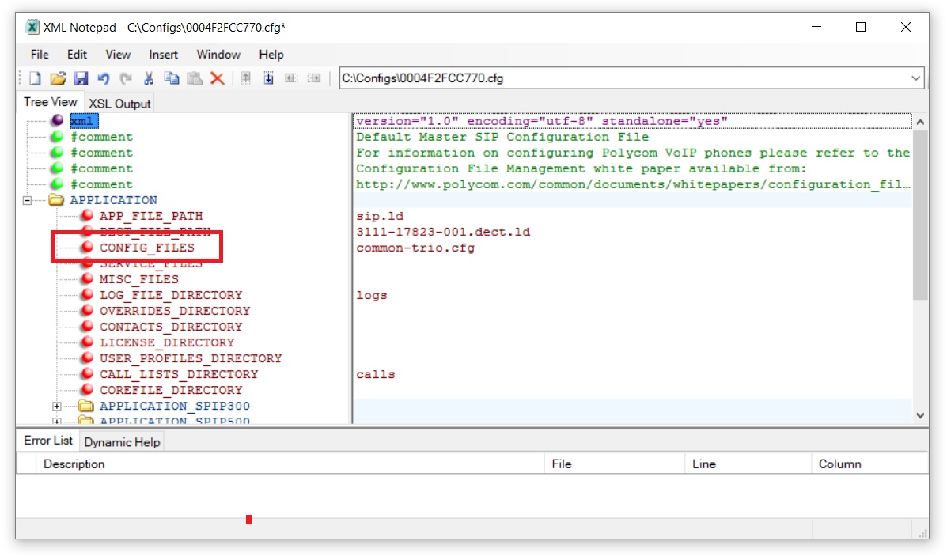Switch to the Dynamic Help tab
947x560 pixels.
(x=122, y=442)
